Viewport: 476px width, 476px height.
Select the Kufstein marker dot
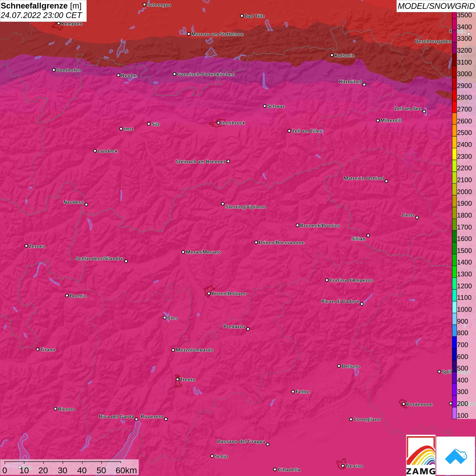(x=332, y=55)
